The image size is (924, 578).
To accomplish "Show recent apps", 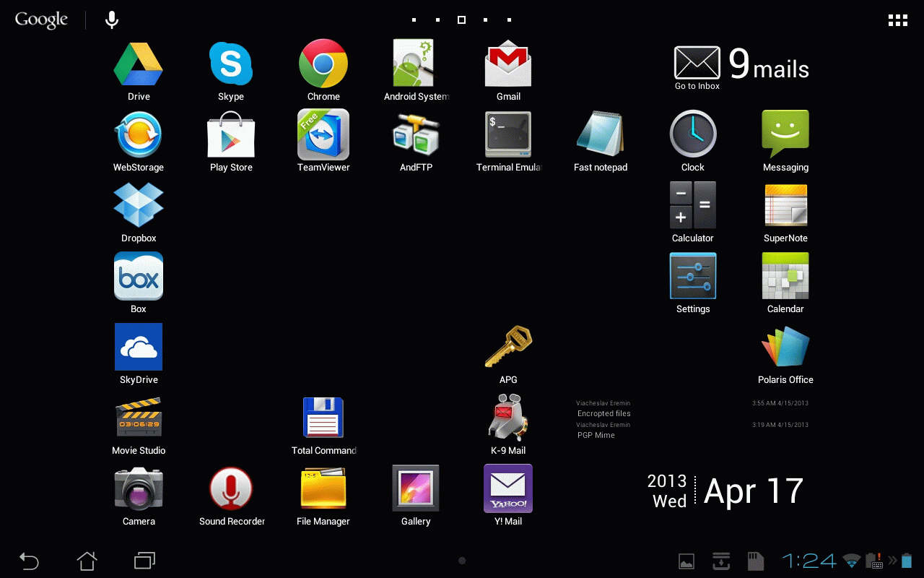I will tap(144, 560).
